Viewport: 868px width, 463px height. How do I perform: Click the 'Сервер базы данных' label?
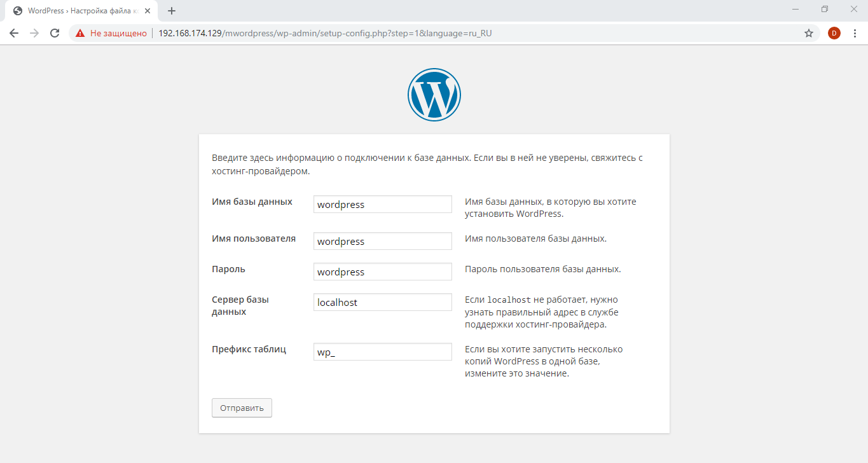(240, 305)
